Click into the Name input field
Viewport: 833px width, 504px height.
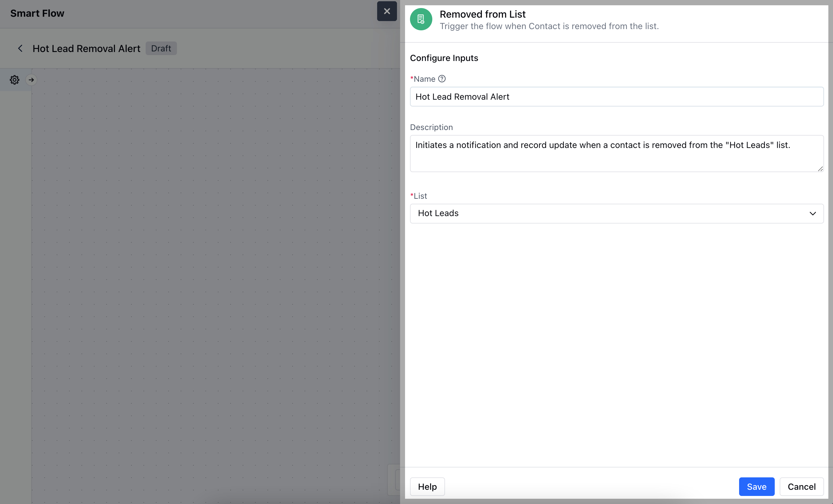pyautogui.click(x=616, y=97)
